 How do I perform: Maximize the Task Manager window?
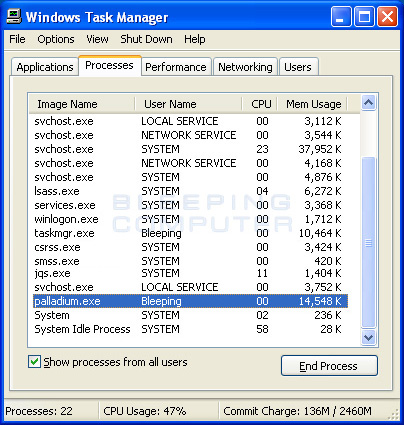click(x=364, y=17)
